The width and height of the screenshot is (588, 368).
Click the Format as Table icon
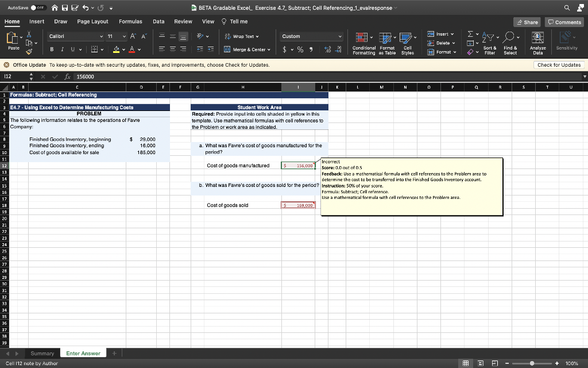[x=385, y=37]
